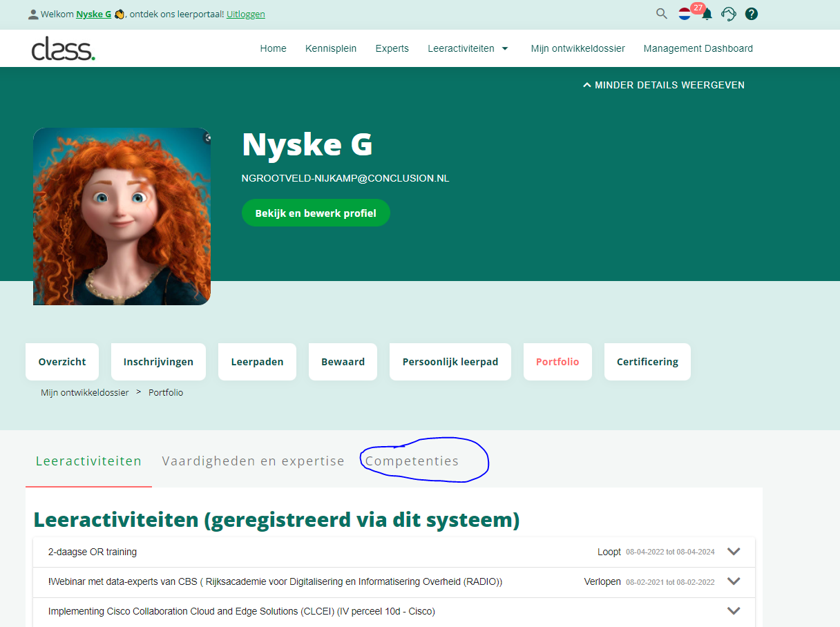The width and height of the screenshot is (840, 627).
Task: Open the Dutch flag language selector
Action: (x=685, y=14)
